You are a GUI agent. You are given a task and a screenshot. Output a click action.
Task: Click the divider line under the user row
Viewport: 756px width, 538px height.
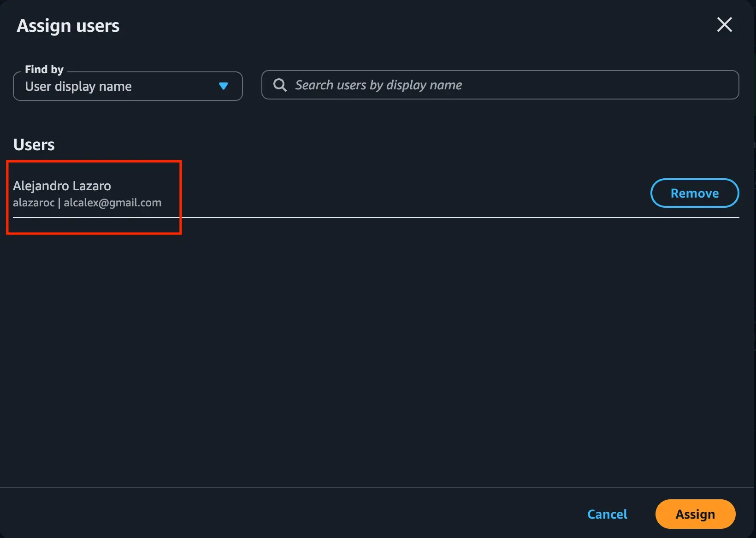pos(376,217)
